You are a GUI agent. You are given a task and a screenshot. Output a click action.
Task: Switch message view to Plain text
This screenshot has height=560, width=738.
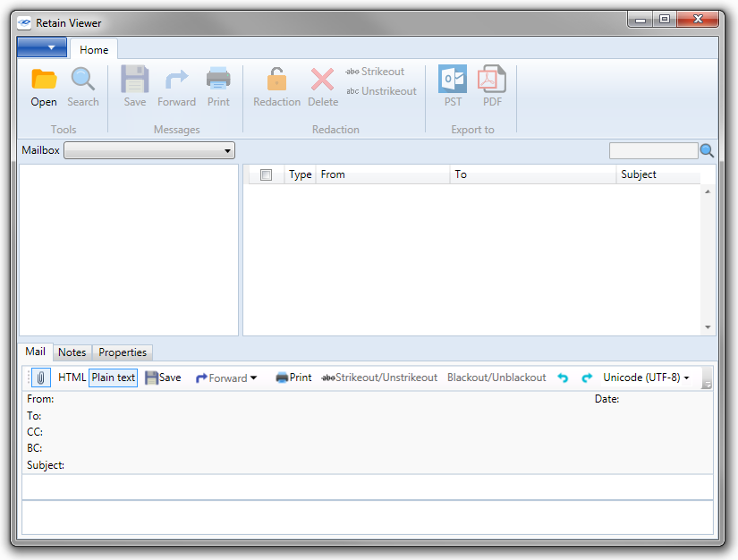113,378
